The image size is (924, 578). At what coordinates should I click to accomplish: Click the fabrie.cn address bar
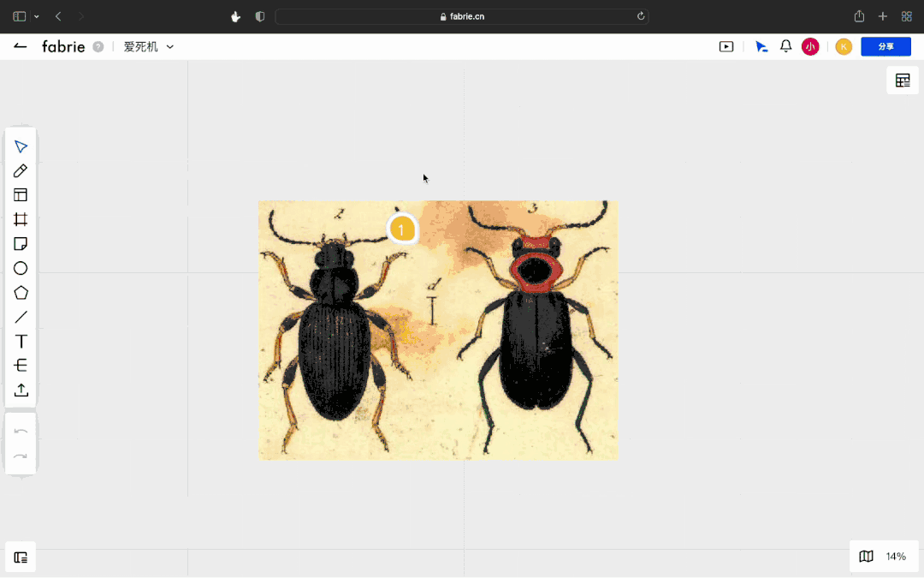462,16
